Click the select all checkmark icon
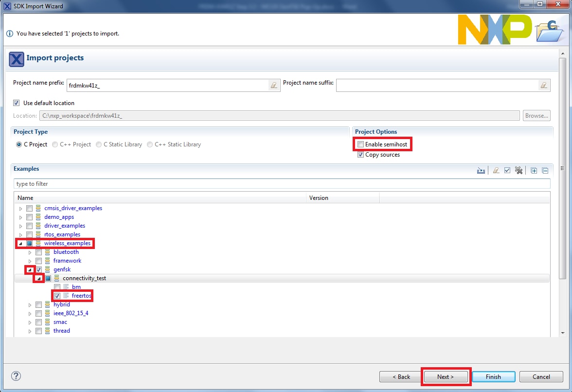 click(507, 171)
